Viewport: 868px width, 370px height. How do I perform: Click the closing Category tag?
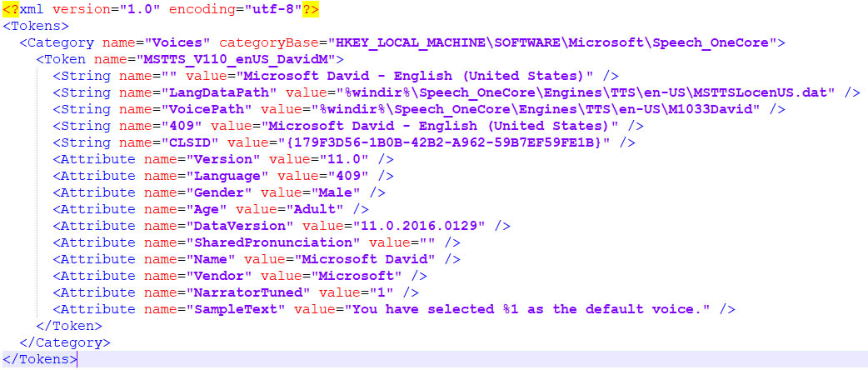tap(64, 342)
